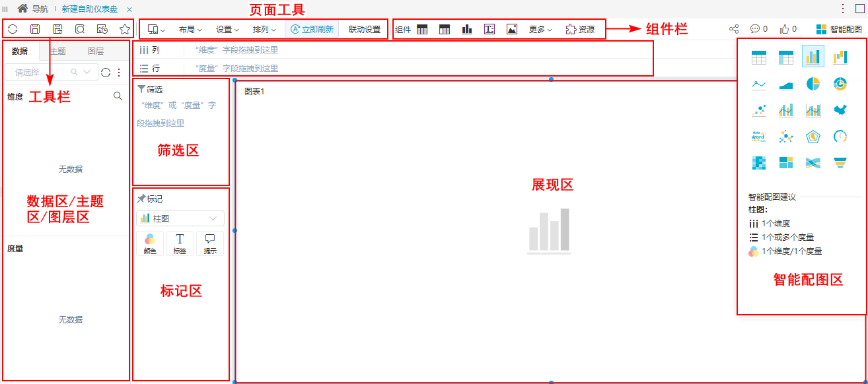
Task: Select the gauge dashboard chart type
Action: [840, 137]
